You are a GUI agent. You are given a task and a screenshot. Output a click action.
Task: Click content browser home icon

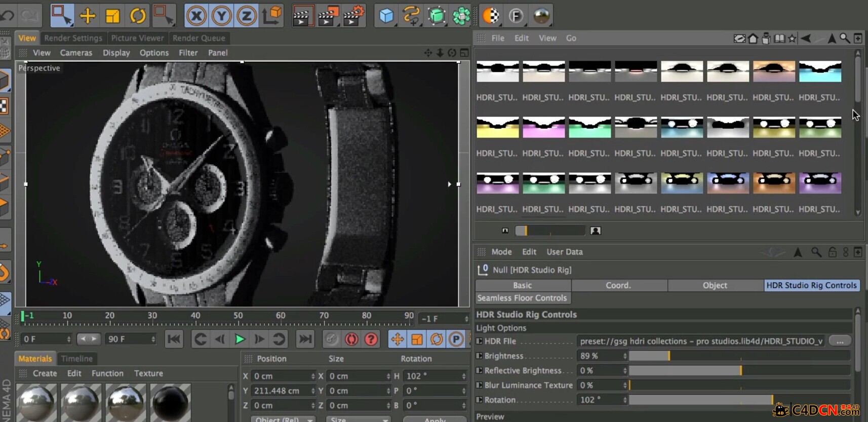tap(753, 38)
